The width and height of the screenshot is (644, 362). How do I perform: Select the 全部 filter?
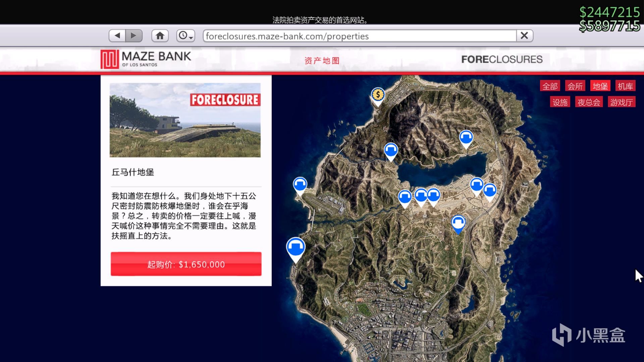(x=550, y=86)
